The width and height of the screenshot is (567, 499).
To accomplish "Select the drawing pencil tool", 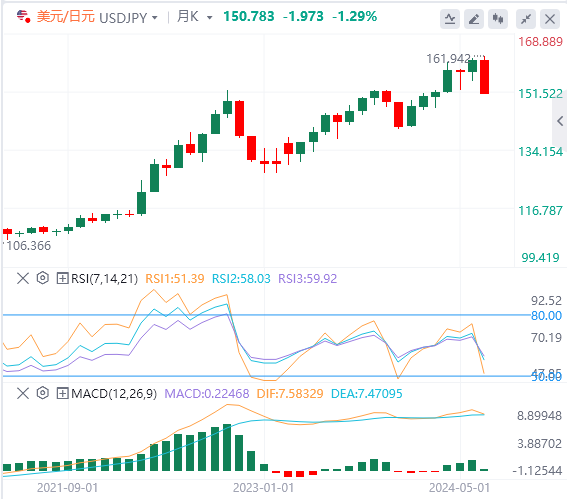I will pos(474,19).
